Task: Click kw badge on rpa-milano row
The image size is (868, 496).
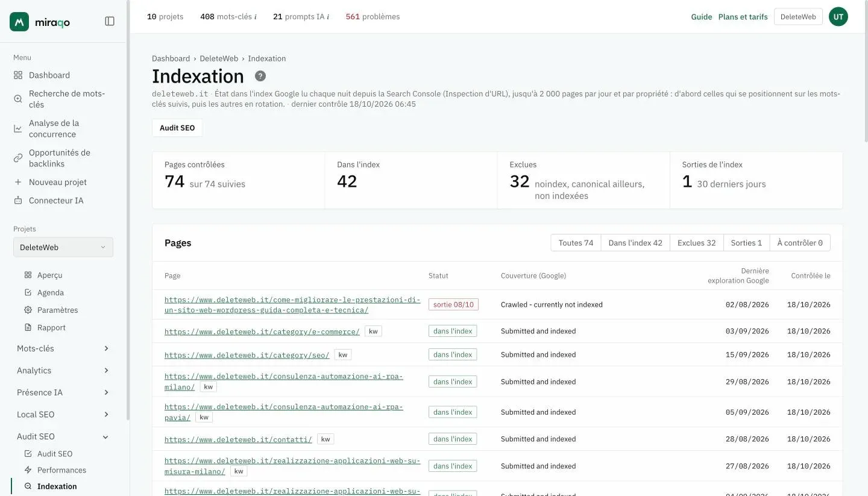Action: tap(209, 387)
